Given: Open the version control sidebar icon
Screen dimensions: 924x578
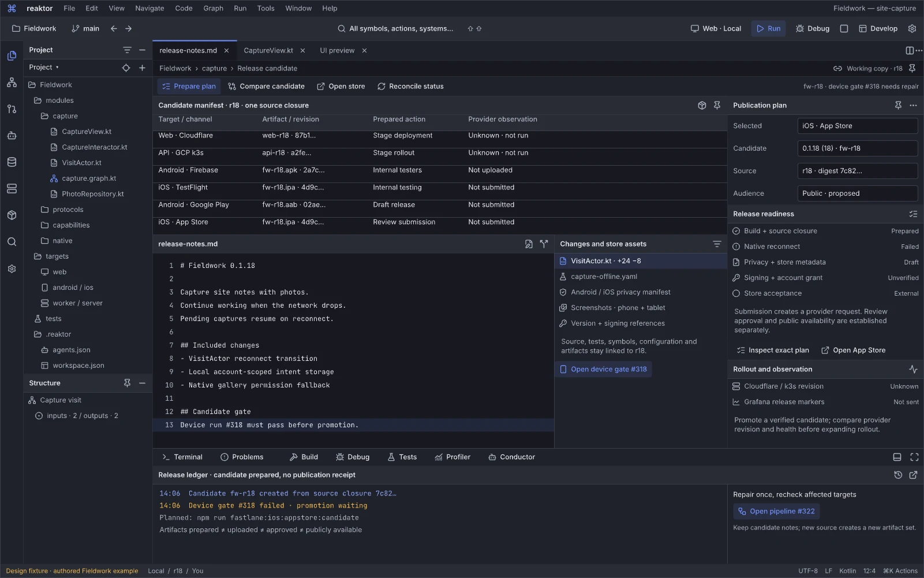Looking at the screenshot, I should (x=12, y=109).
